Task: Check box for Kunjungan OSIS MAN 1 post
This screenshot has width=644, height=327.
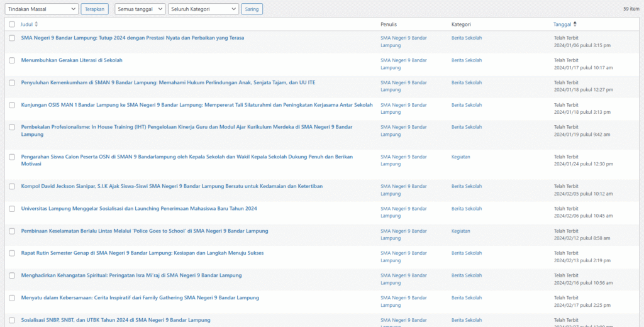Action: pyautogui.click(x=12, y=105)
